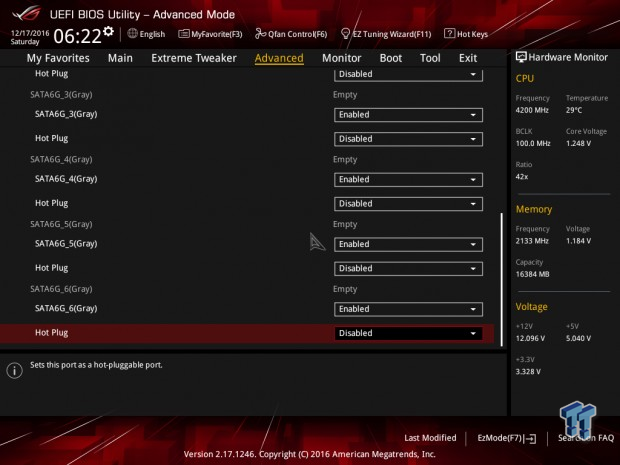Open the Boot tab
Image resolution: width=620 pixels, height=465 pixels.
tap(391, 58)
